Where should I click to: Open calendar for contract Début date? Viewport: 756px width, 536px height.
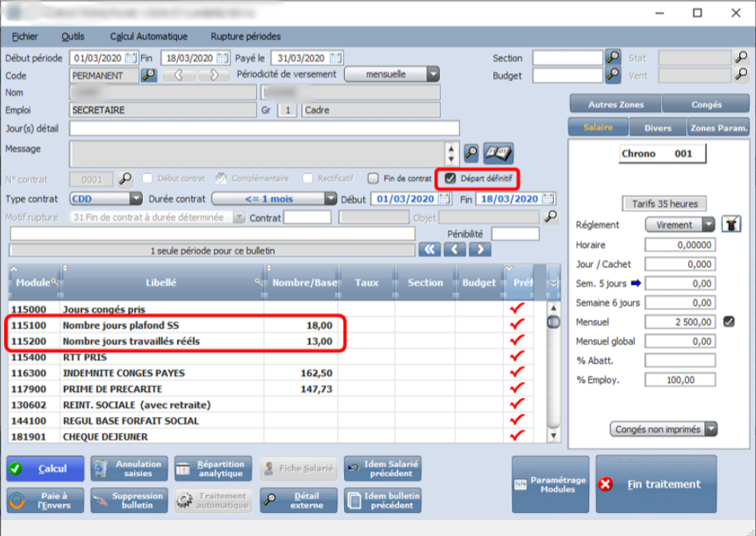(x=445, y=199)
